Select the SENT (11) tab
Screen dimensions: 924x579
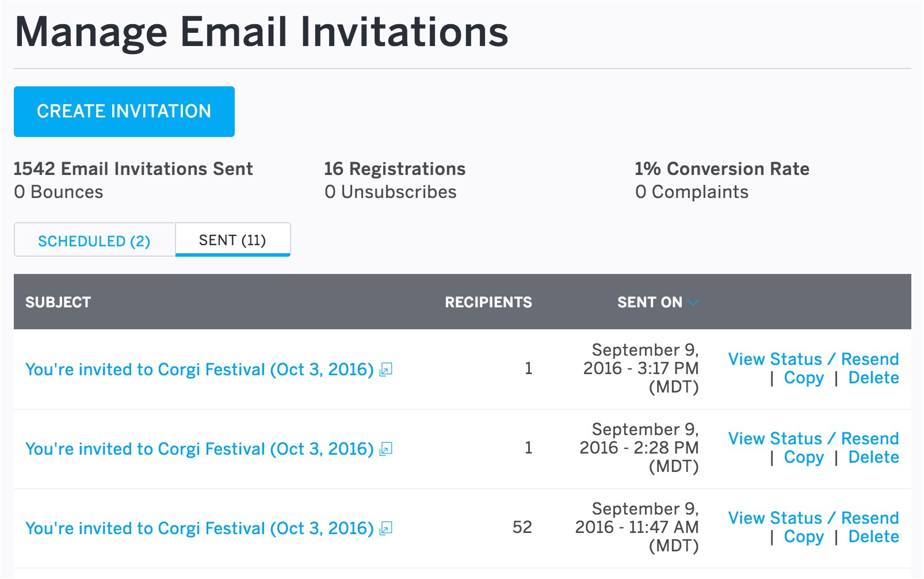[232, 240]
